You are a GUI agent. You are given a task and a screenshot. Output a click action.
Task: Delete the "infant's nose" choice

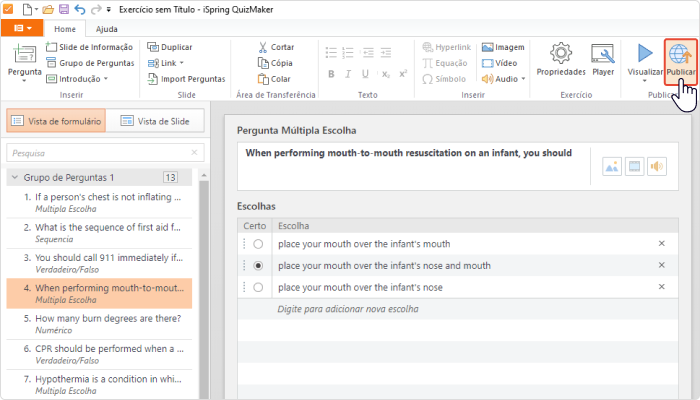pos(662,287)
